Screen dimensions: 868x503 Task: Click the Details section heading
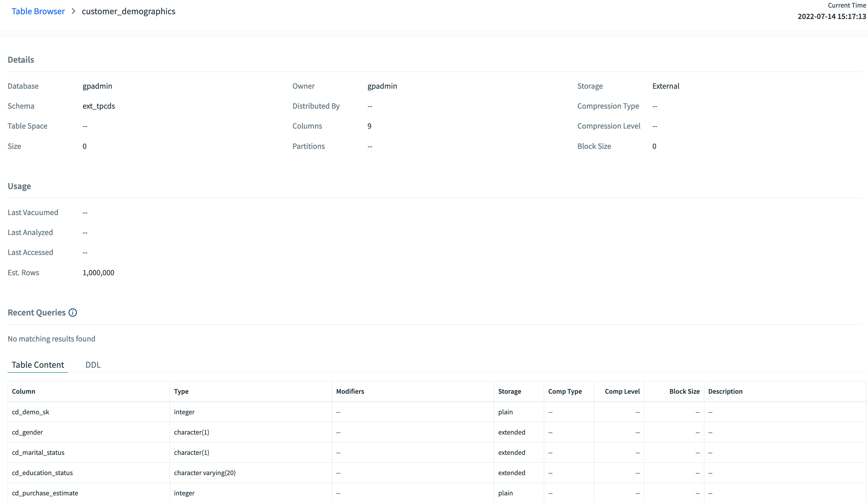[21, 60]
